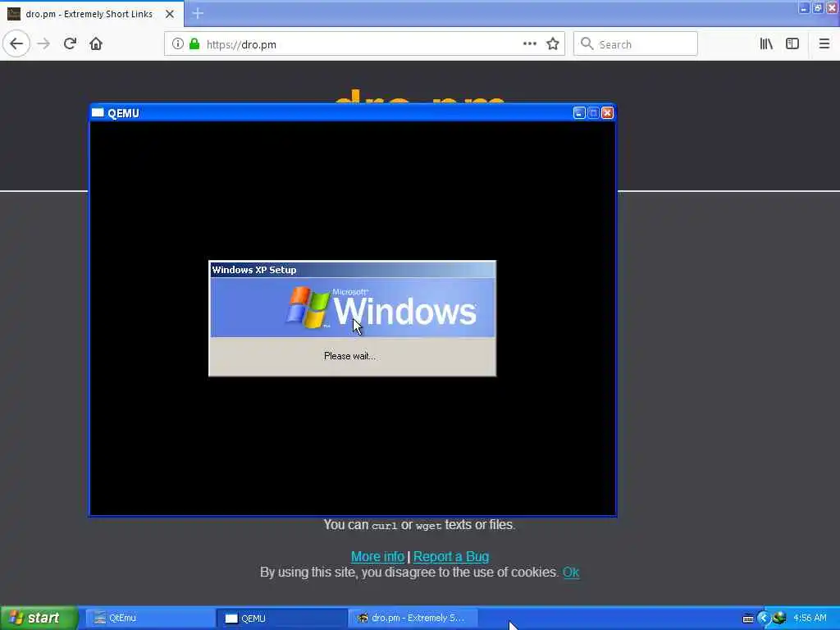Go back using Firefox back arrow

tap(16, 44)
